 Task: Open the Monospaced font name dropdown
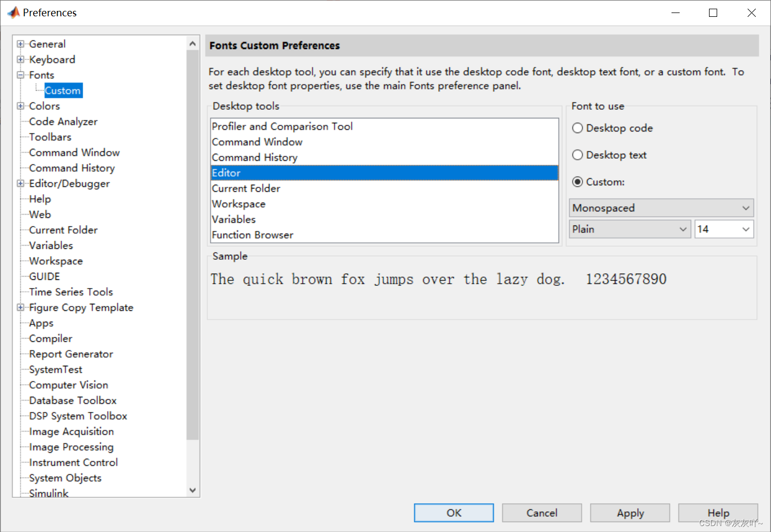point(661,208)
